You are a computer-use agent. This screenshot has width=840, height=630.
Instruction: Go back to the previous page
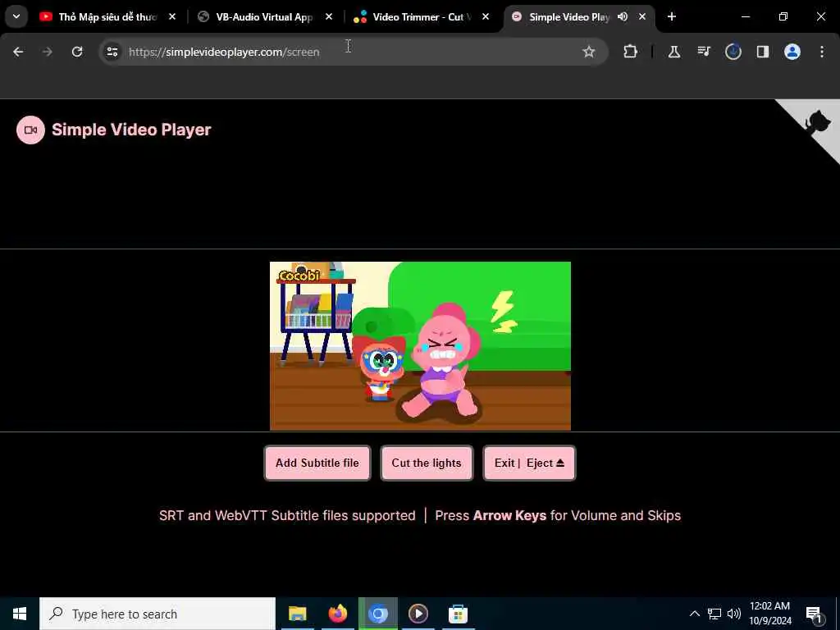pos(18,52)
